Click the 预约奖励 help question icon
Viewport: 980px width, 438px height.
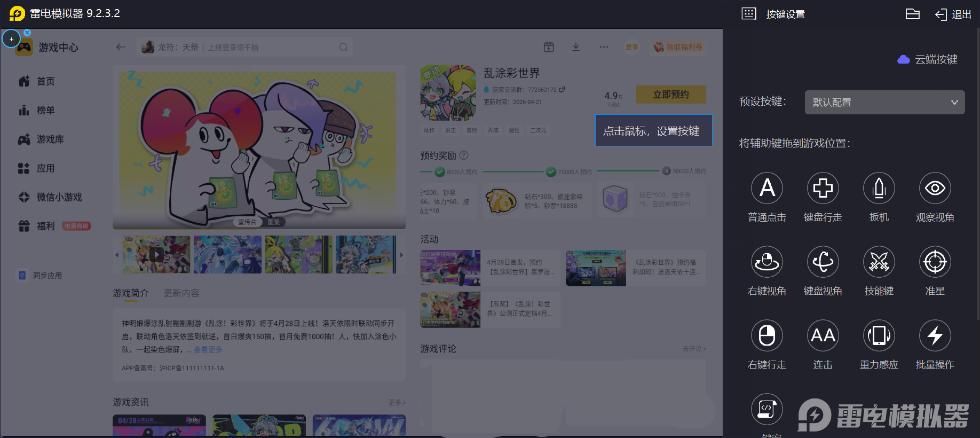tap(464, 155)
